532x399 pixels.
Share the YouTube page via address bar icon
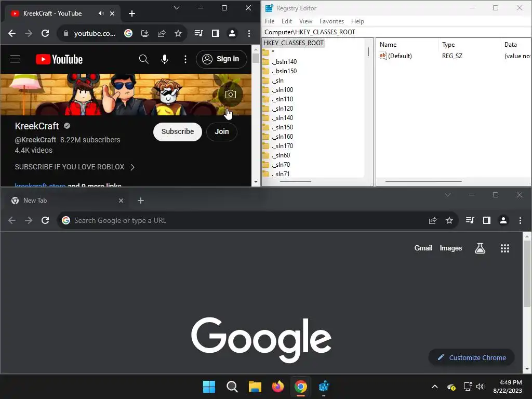pos(162,33)
